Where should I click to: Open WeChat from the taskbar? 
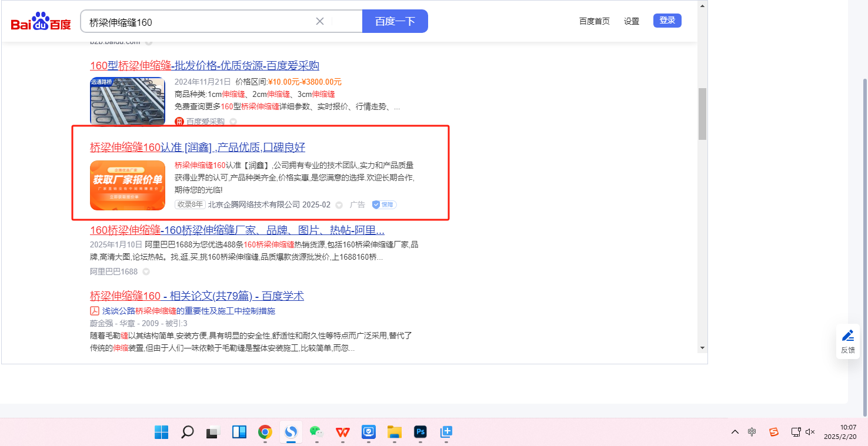316,432
